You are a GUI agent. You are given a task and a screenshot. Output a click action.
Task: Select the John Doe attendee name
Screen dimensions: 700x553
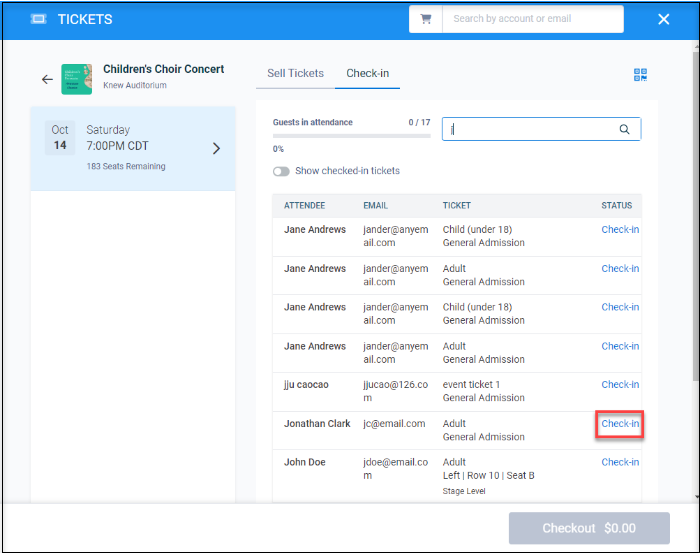click(x=304, y=462)
